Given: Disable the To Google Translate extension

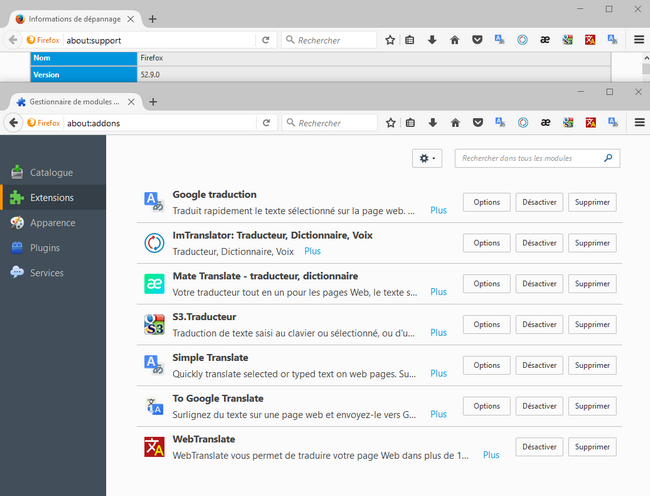Looking at the screenshot, I should click(539, 406).
